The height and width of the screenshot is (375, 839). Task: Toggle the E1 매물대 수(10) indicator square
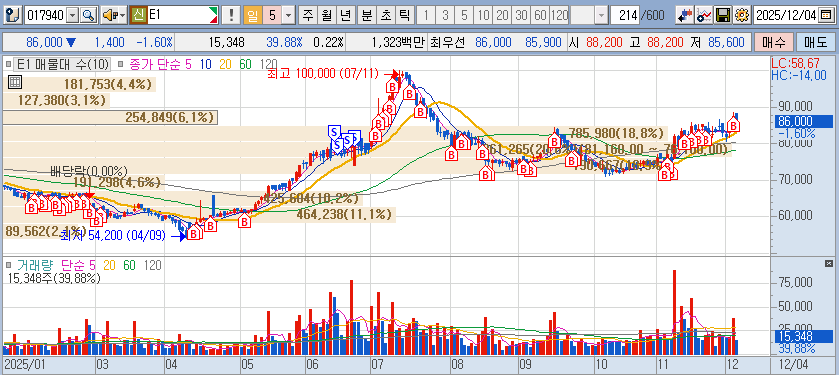click(9, 65)
